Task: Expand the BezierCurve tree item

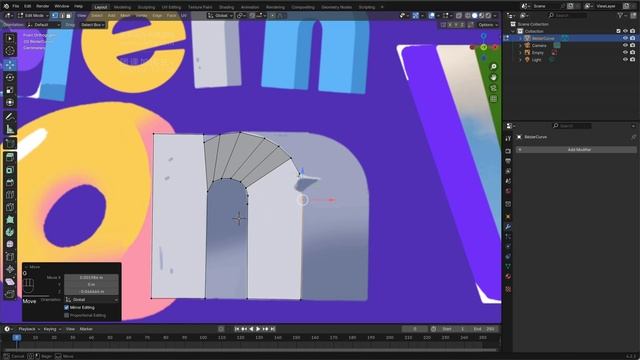Action: pyautogui.click(x=520, y=38)
